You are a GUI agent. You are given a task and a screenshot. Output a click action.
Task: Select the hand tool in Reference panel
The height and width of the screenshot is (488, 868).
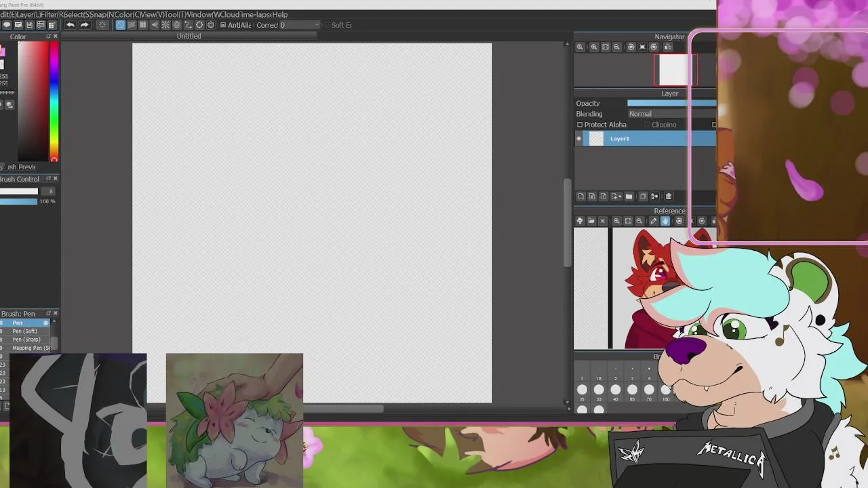click(x=665, y=221)
